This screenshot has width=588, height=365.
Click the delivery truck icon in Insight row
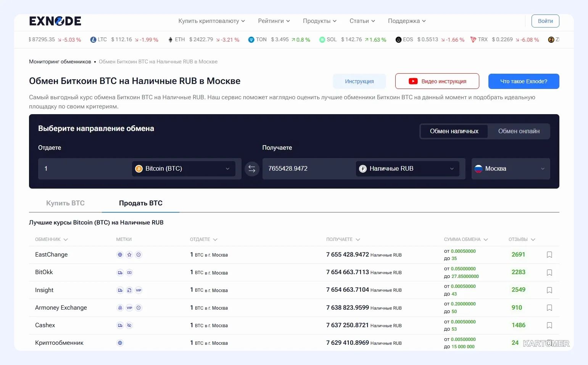click(120, 290)
